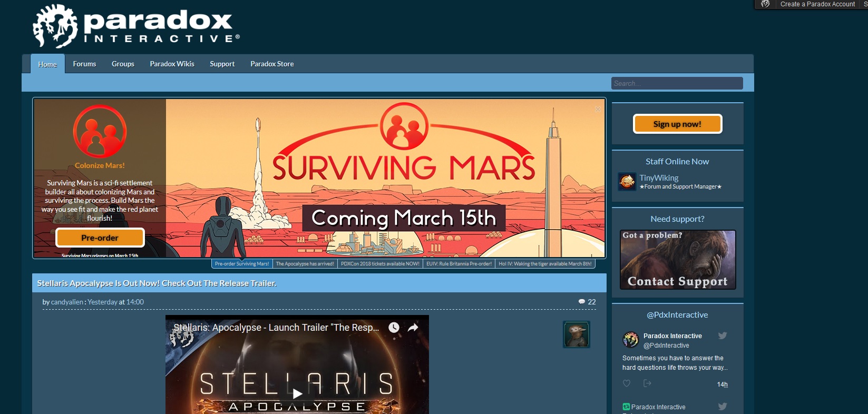This screenshot has width=868, height=414.
Task: Click the Watch Later clock icon on video
Action: tap(394, 328)
